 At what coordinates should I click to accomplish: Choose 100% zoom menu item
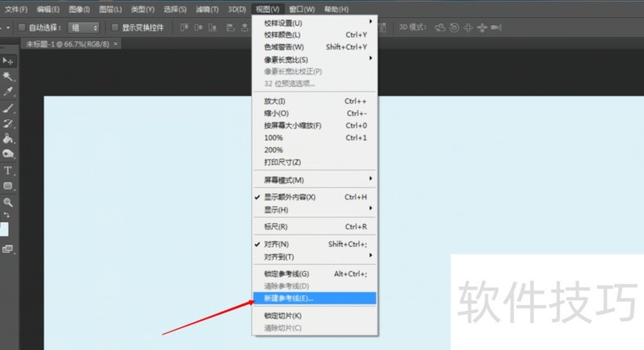click(315, 138)
